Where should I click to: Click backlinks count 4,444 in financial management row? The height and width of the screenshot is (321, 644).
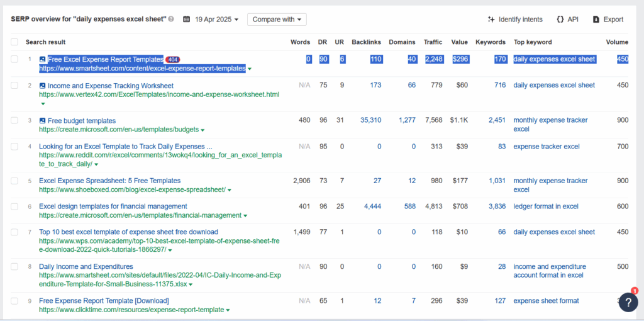pyautogui.click(x=372, y=206)
